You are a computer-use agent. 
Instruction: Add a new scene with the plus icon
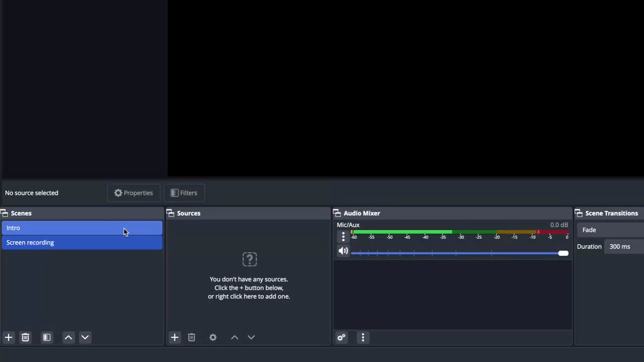click(9, 337)
